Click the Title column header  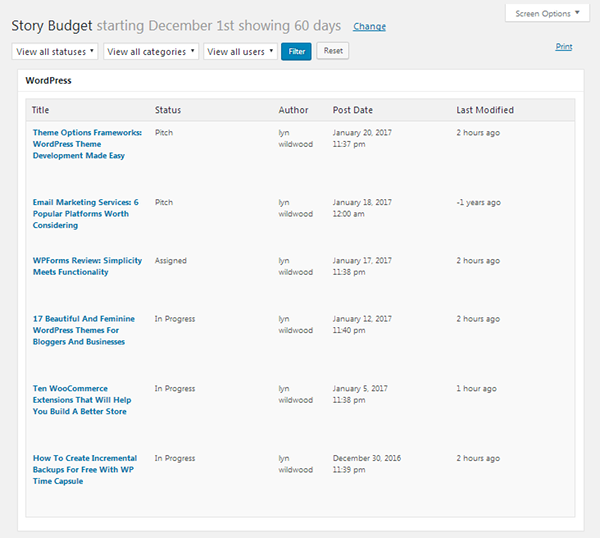click(40, 110)
